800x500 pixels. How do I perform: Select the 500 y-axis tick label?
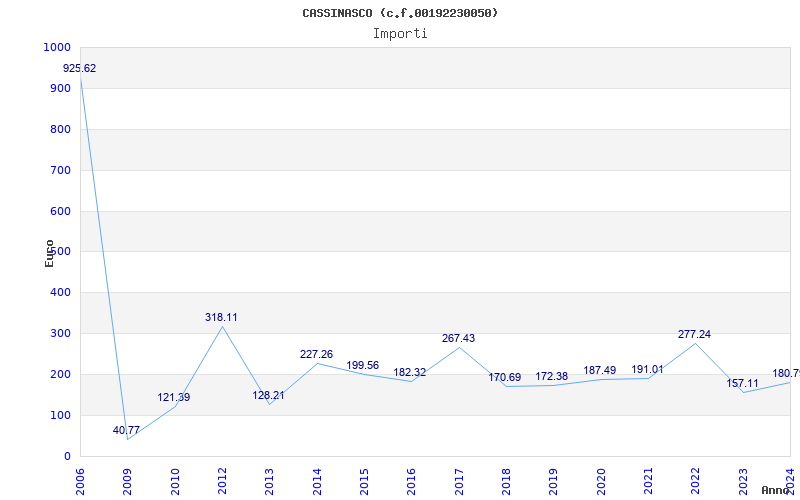[61, 252]
